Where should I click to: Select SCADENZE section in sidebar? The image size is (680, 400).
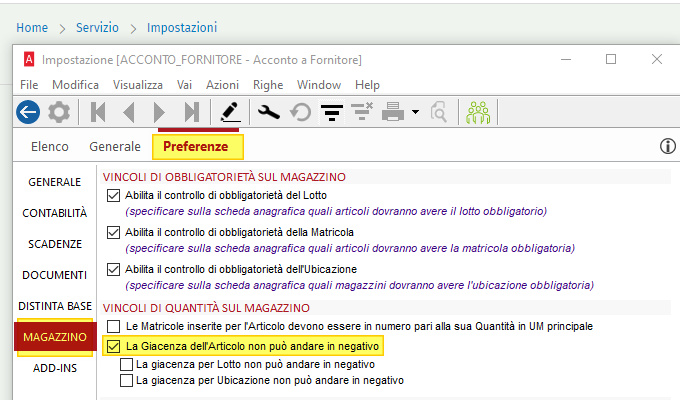(x=55, y=244)
